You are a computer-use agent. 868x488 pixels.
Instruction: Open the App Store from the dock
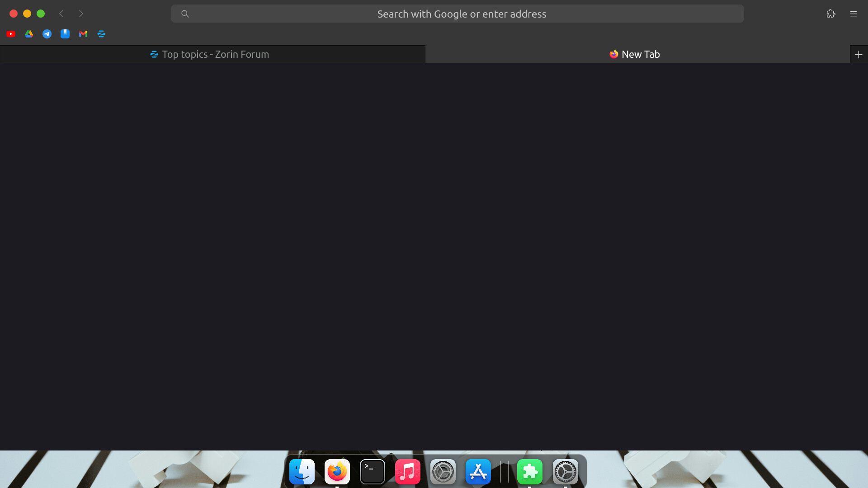477,471
